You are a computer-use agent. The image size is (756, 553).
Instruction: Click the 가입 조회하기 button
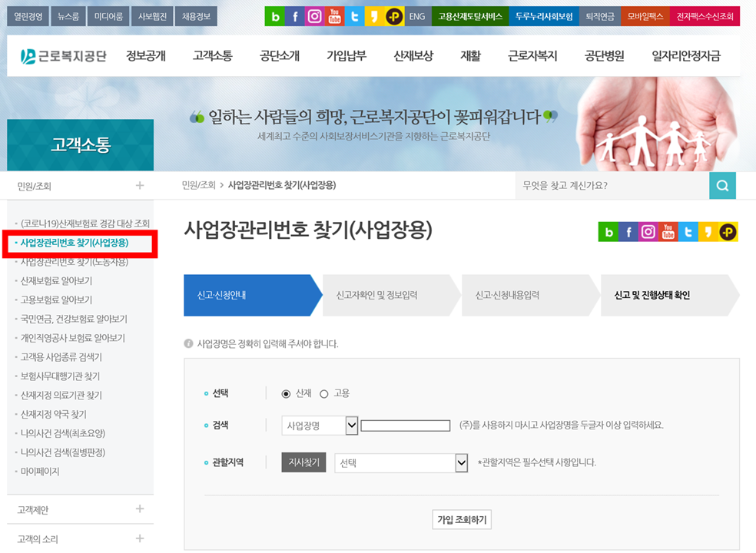[462, 520]
